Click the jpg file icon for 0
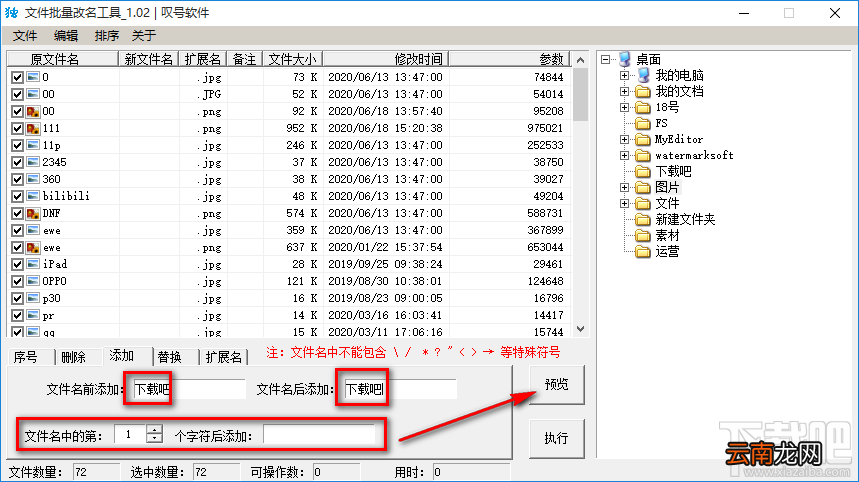 [33, 77]
